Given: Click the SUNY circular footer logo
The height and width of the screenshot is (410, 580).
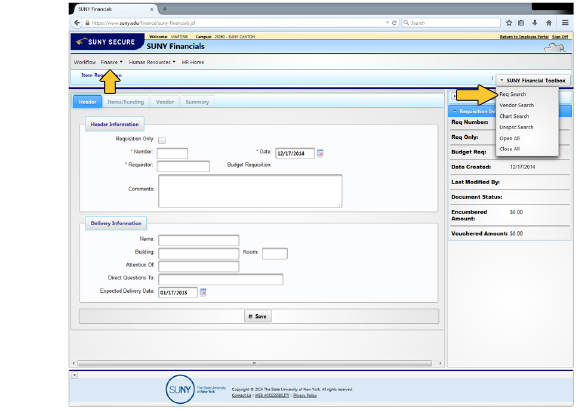Looking at the screenshot, I should pos(180,389).
